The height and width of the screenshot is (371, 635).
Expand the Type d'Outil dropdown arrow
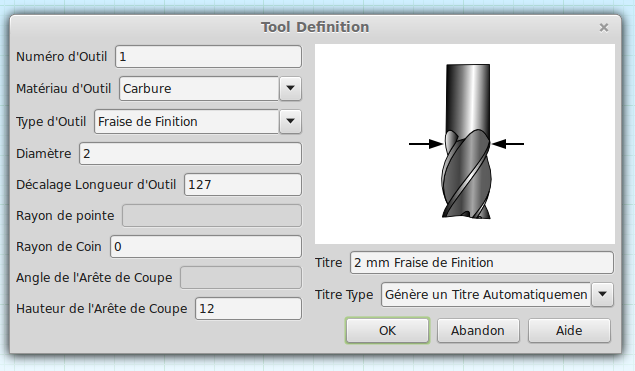coord(290,122)
